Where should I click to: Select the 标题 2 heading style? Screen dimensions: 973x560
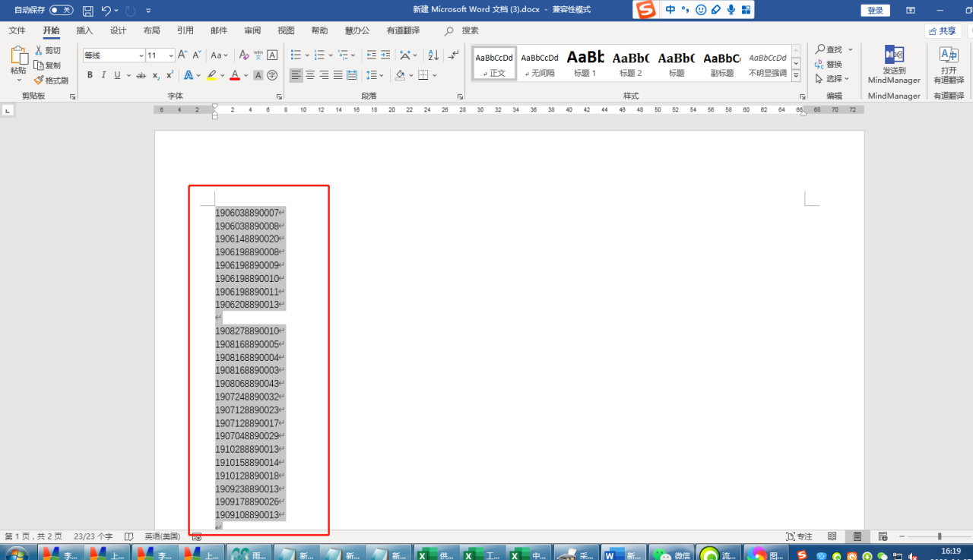click(630, 63)
